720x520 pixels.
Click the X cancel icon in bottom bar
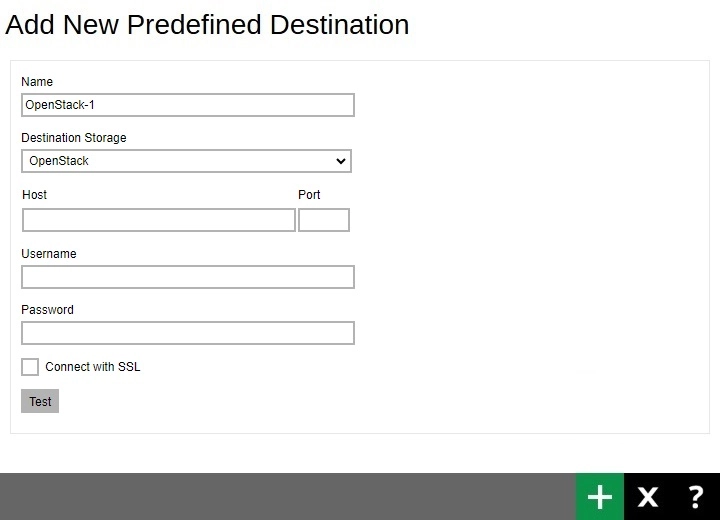(x=648, y=497)
